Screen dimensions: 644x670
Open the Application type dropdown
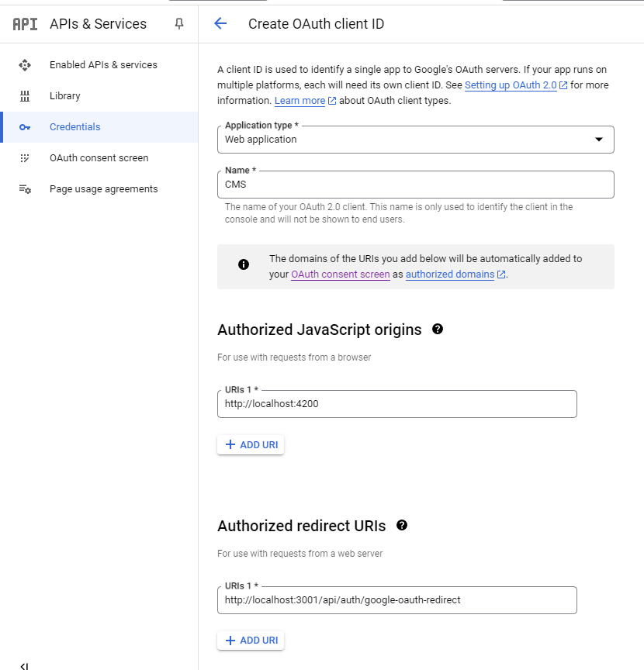(416, 140)
